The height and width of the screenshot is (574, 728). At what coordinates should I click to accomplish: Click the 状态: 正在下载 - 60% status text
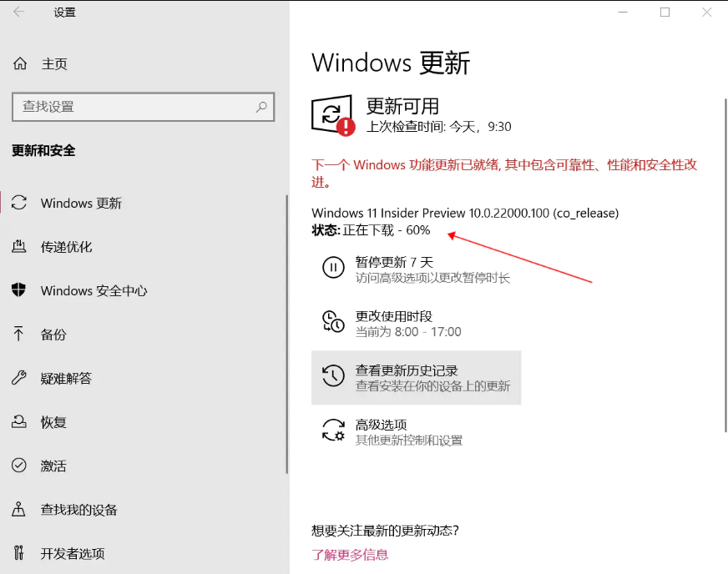tap(371, 230)
